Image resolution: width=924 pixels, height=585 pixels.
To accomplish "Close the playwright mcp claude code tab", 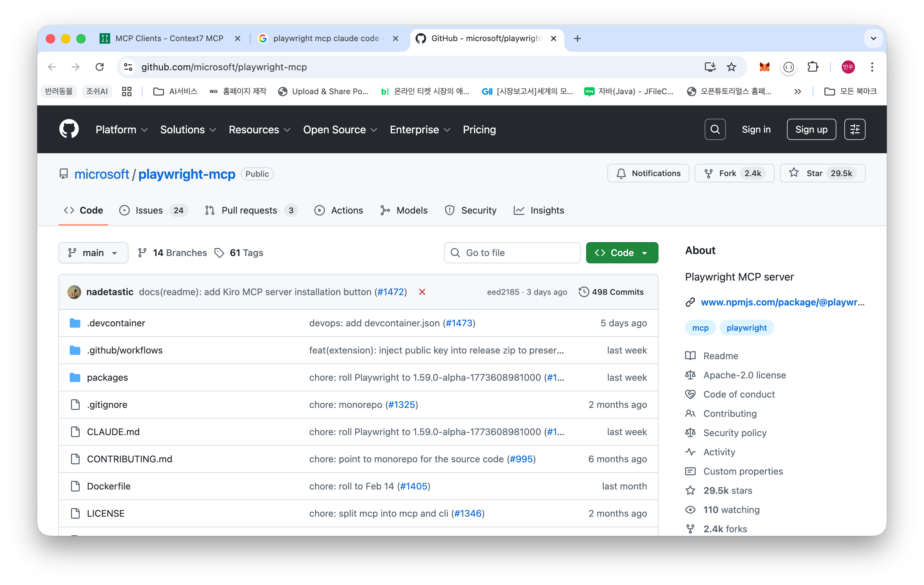I will point(396,38).
